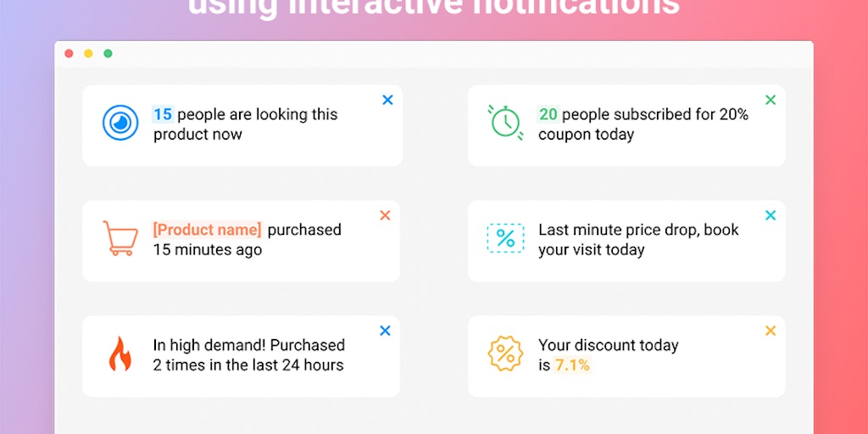Click the orange shopping cart icon
Screen dimensions: 868x434
120,238
